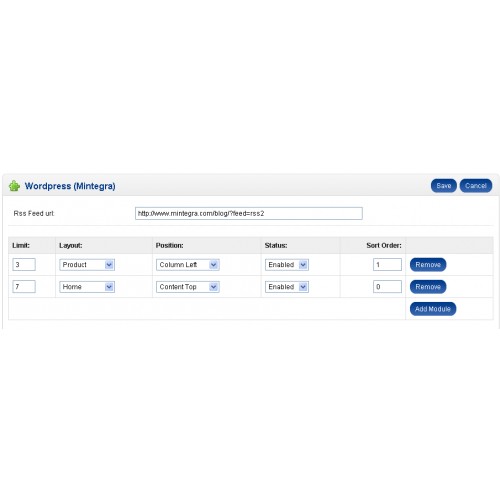Viewport: 500px width, 500px height.
Task: Change first row Enabled status dropdown
Action: pos(287,265)
